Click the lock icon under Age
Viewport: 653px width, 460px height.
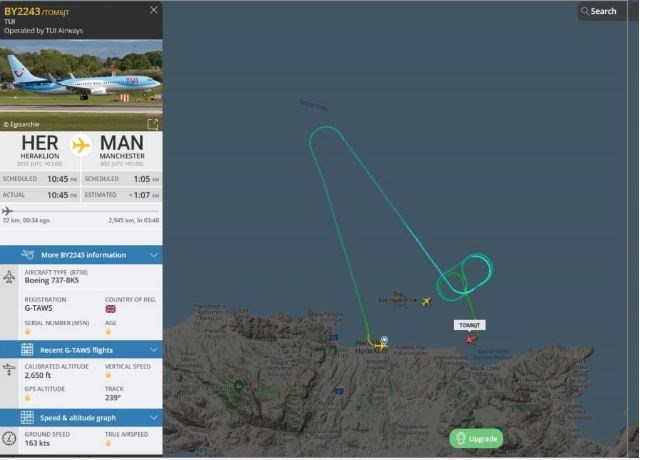pyautogui.click(x=108, y=332)
